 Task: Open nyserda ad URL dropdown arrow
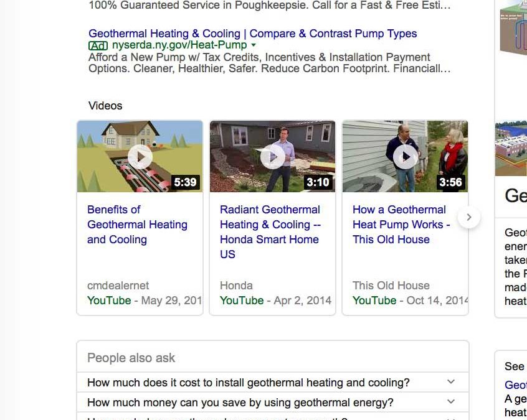point(254,45)
